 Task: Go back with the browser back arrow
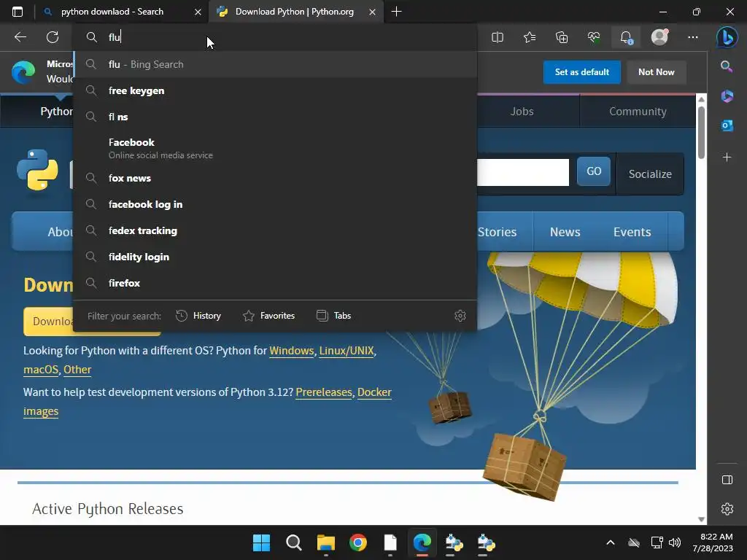tap(20, 37)
